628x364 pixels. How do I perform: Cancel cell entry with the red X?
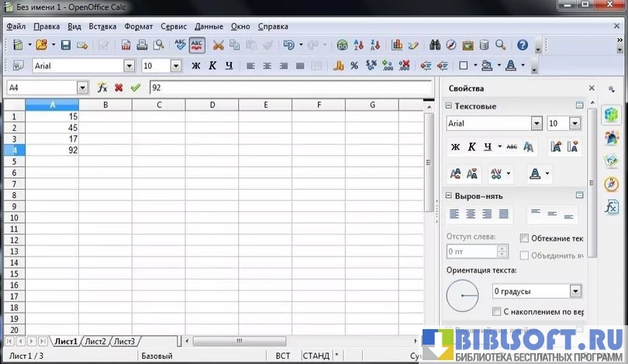[x=119, y=88]
